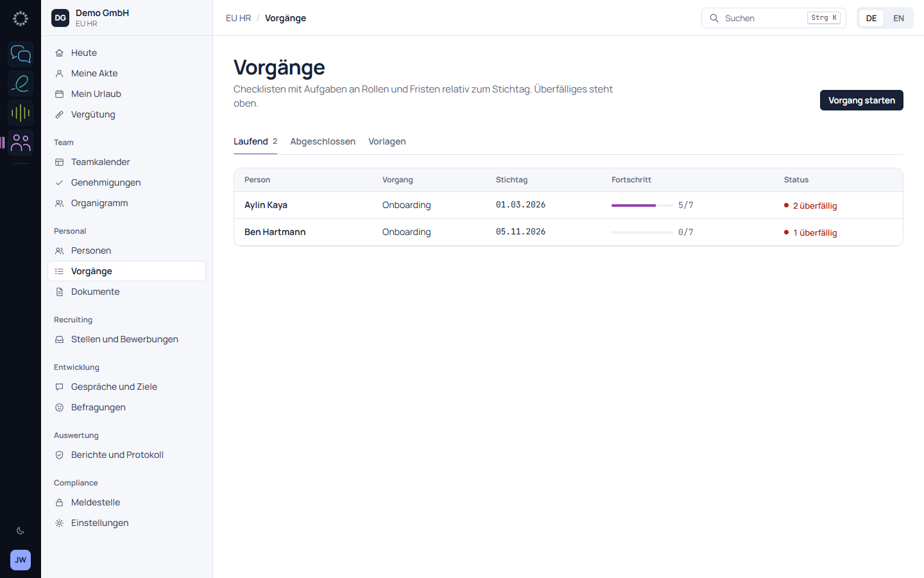Focus the Suchen search field
The image size is (924, 578).
click(x=774, y=18)
